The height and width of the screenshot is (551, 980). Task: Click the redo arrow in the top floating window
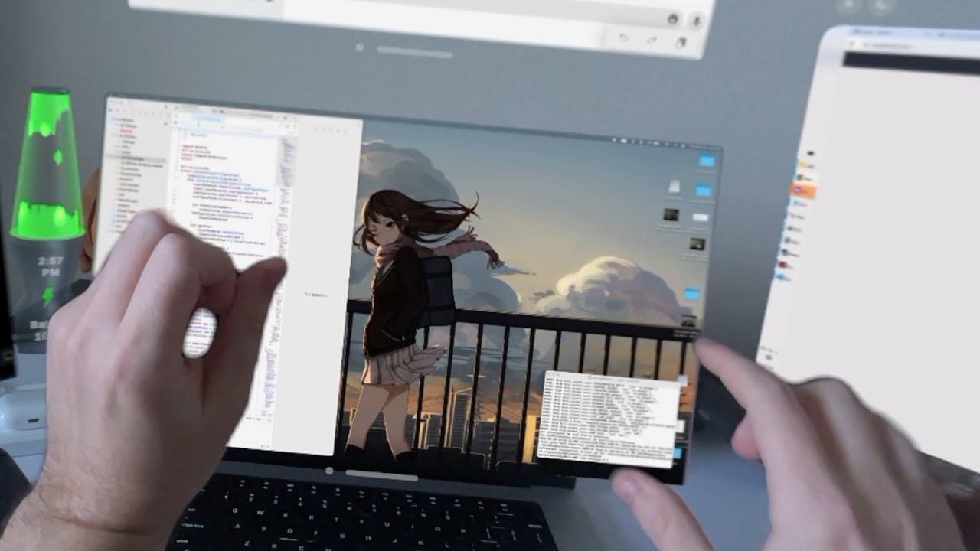(652, 40)
